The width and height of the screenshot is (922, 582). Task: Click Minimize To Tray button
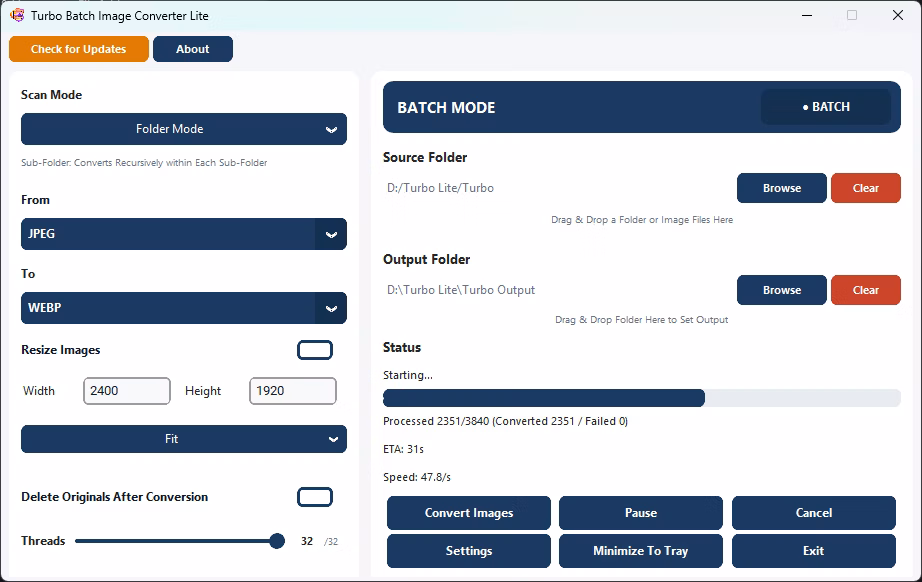640,551
